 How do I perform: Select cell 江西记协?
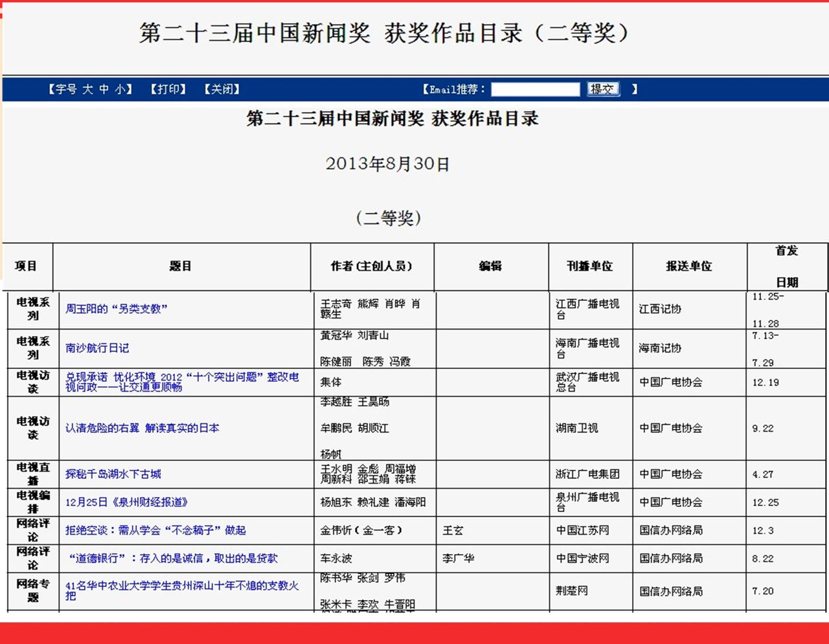click(x=689, y=309)
